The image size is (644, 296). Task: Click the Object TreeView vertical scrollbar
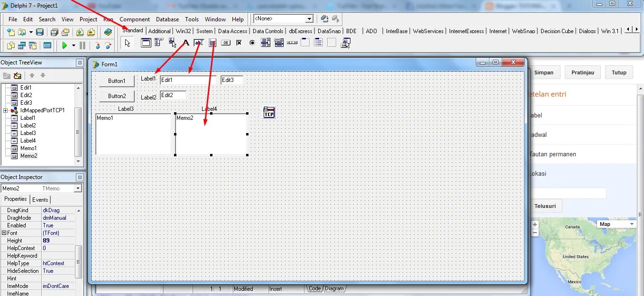point(78,125)
